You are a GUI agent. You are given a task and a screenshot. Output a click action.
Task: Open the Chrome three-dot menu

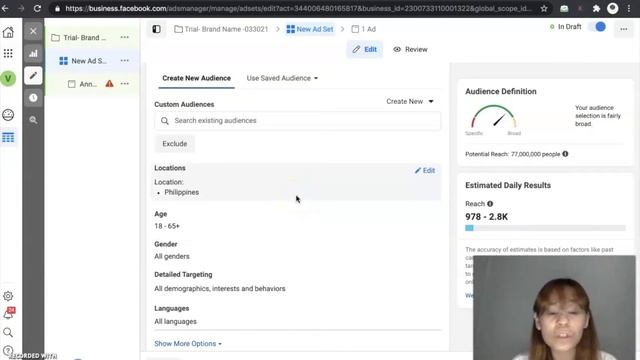629,8
